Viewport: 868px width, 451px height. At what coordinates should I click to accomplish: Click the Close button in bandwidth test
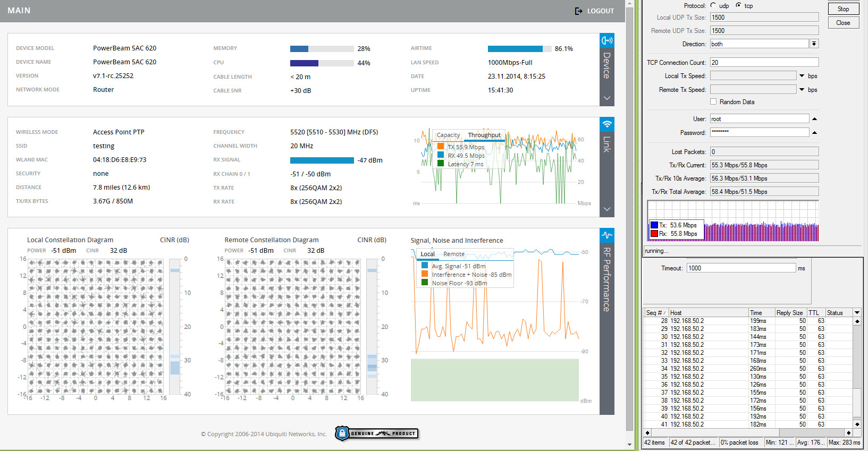[843, 23]
